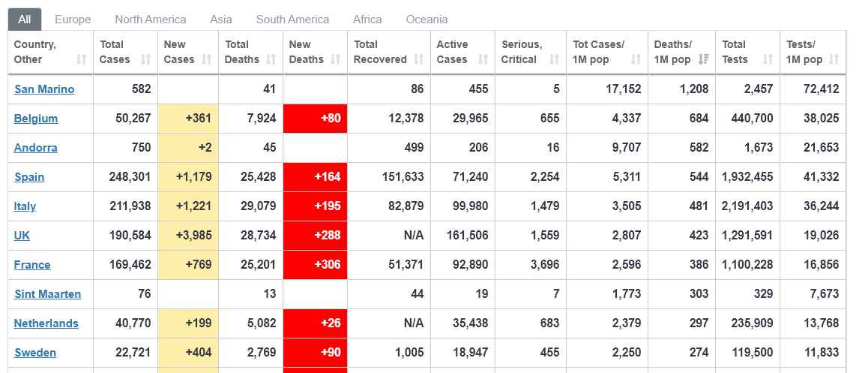
Task: Sort by the Country, Other column arrows
Action: click(82, 59)
